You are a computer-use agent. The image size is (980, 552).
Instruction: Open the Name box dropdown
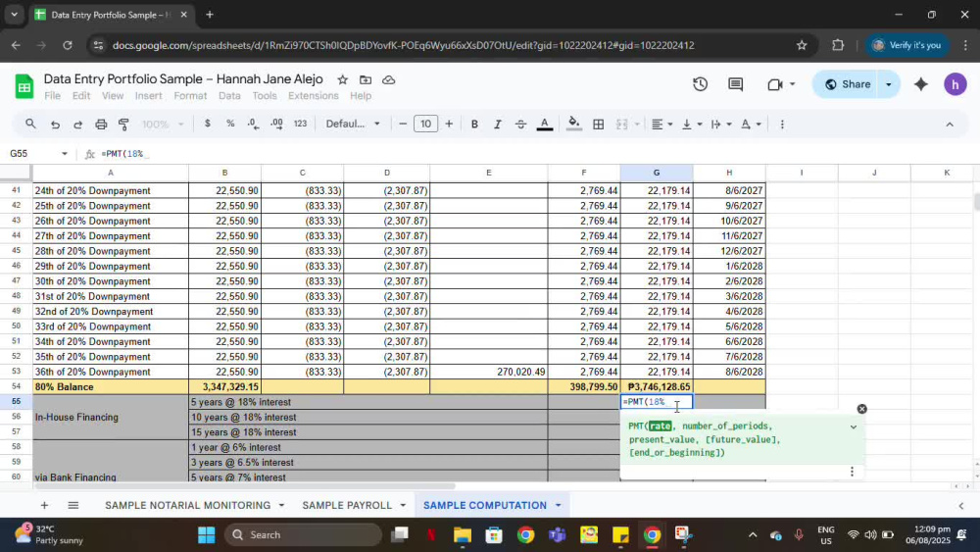coord(65,154)
